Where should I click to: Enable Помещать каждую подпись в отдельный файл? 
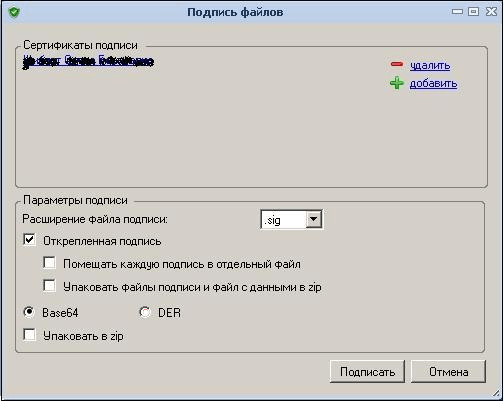[50, 263]
